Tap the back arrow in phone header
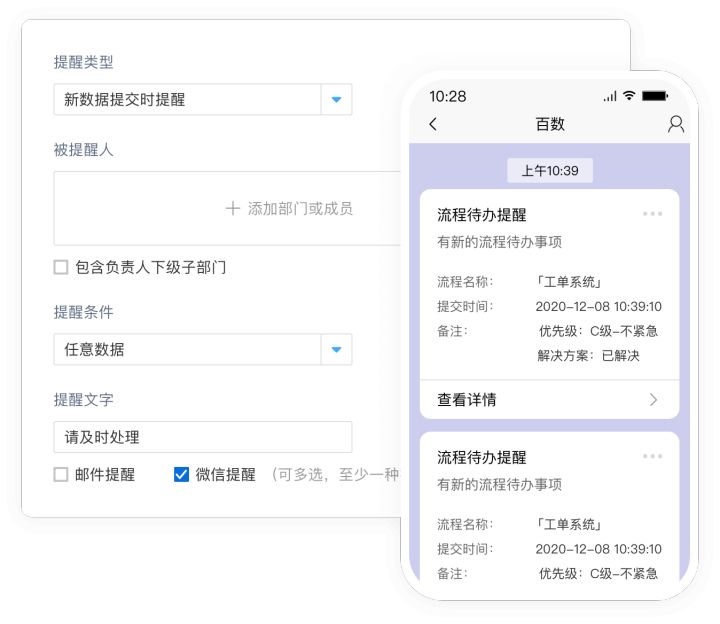This screenshot has width=720, height=624. (433, 124)
